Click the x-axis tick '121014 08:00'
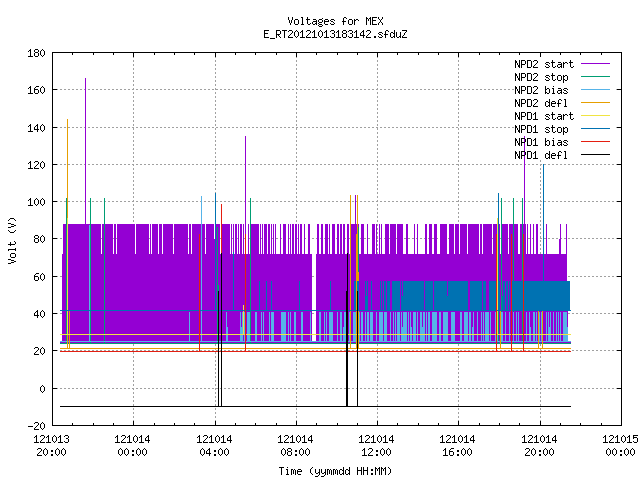This screenshot has height=480, width=640. tap(295, 446)
